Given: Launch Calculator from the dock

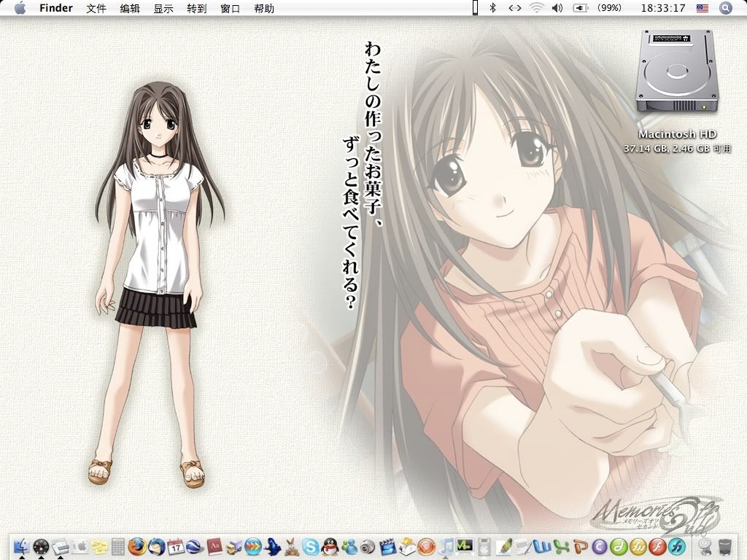Looking at the screenshot, I should [118, 547].
